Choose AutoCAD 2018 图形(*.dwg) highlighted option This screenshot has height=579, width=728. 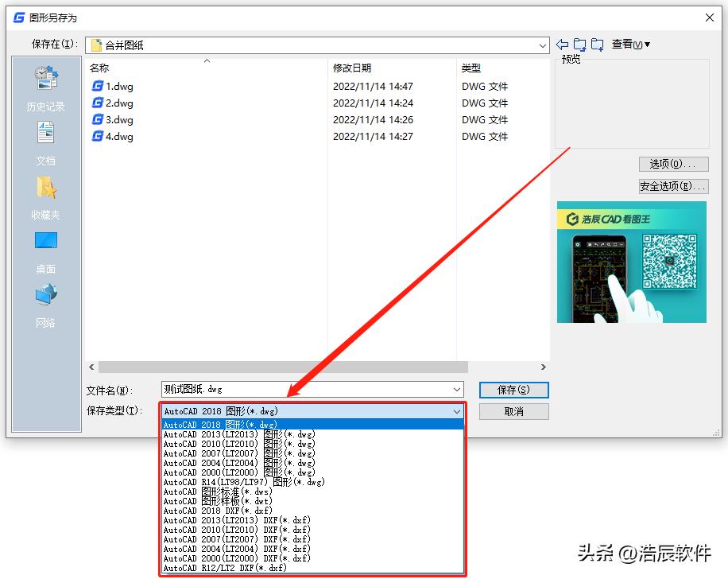tap(313, 424)
